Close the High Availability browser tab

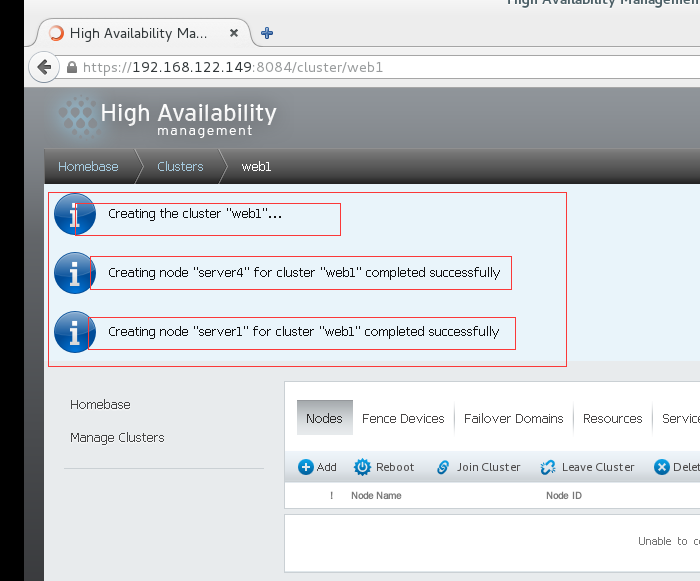click(x=234, y=33)
